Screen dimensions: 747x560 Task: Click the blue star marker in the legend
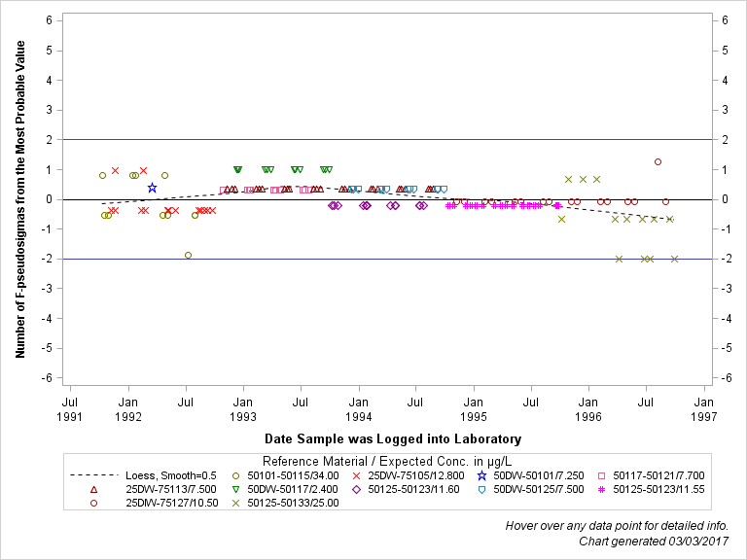(481, 475)
